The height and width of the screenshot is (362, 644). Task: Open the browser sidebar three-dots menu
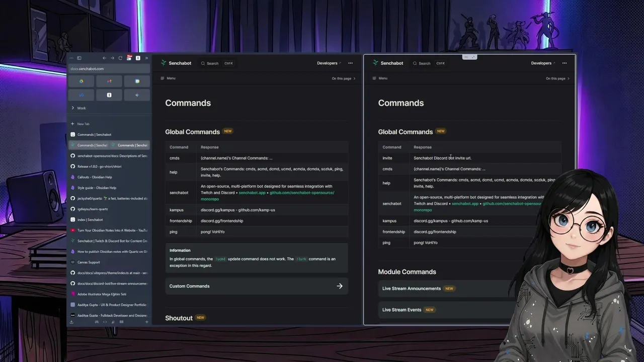point(71,58)
